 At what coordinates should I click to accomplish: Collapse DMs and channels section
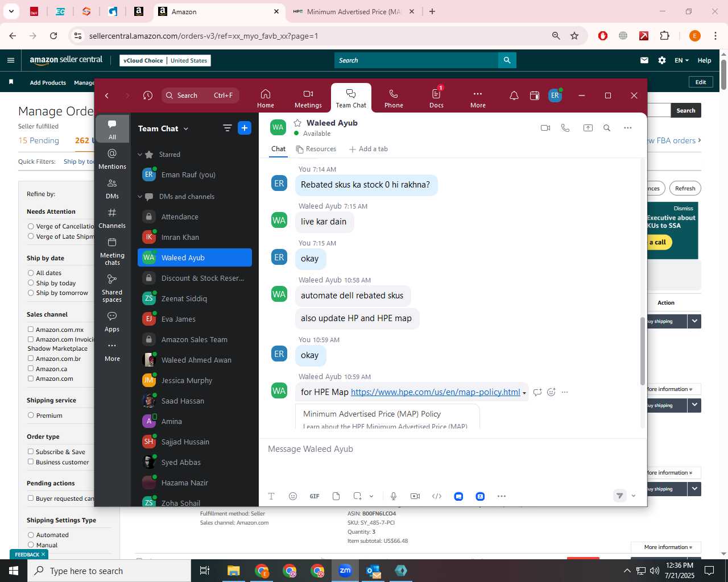tap(140, 197)
